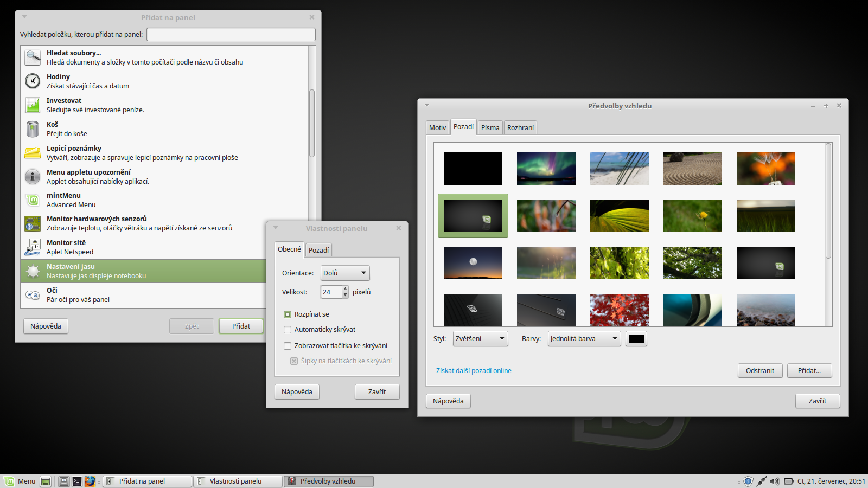Open Firefox from the taskbar
Image resolution: width=868 pixels, height=488 pixels.
click(x=90, y=481)
